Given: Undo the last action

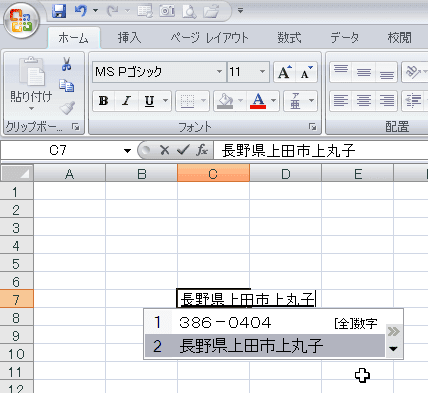Looking at the screenshot, I should coord(80,11).
